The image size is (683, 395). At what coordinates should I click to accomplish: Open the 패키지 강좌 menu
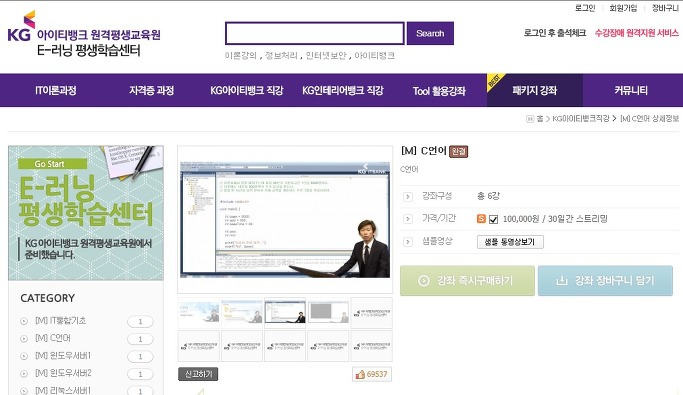tap(535, 90)
